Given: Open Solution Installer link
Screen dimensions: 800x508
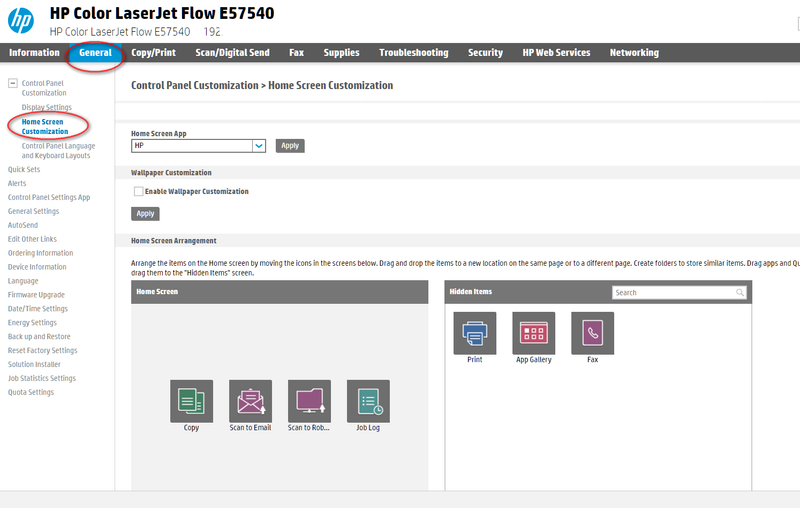Looking at the screenshot, I should click(34, 364).
